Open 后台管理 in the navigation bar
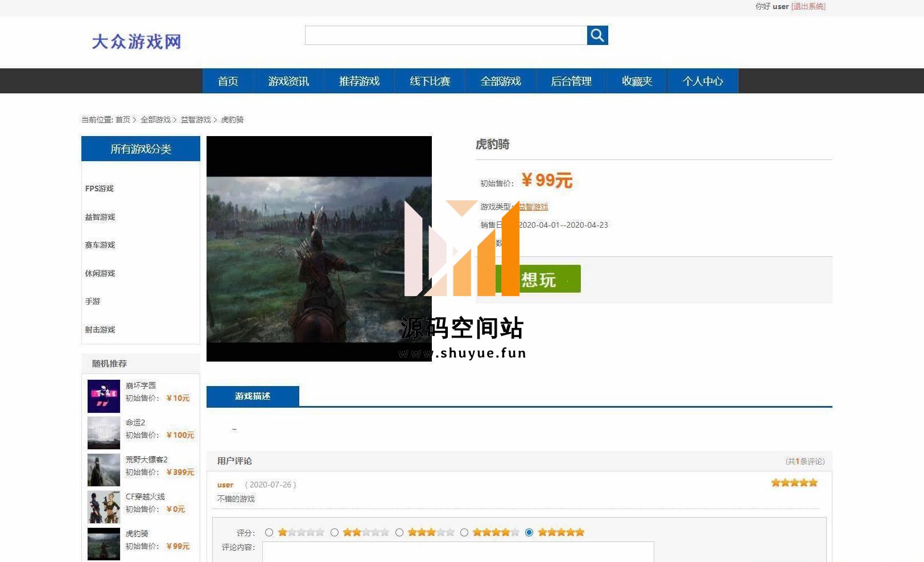This screenshot has width=924, height=562. click(x=571, y=81)
